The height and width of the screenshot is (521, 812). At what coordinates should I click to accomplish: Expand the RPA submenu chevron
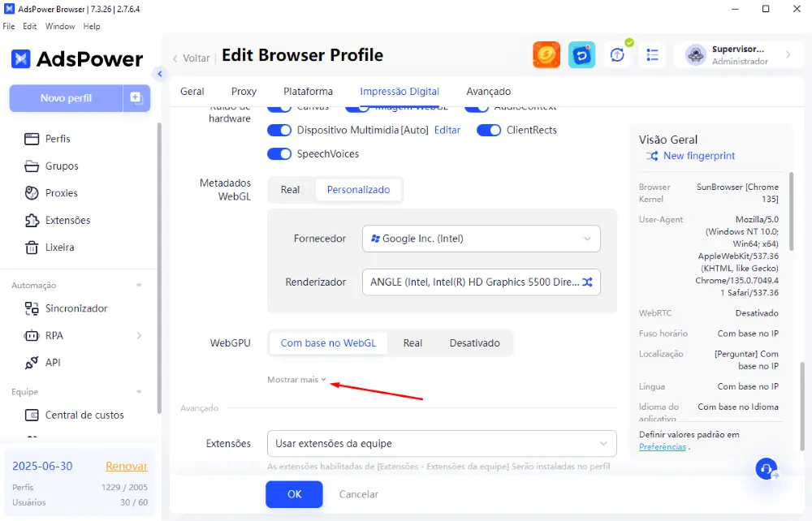click(139, 336)
